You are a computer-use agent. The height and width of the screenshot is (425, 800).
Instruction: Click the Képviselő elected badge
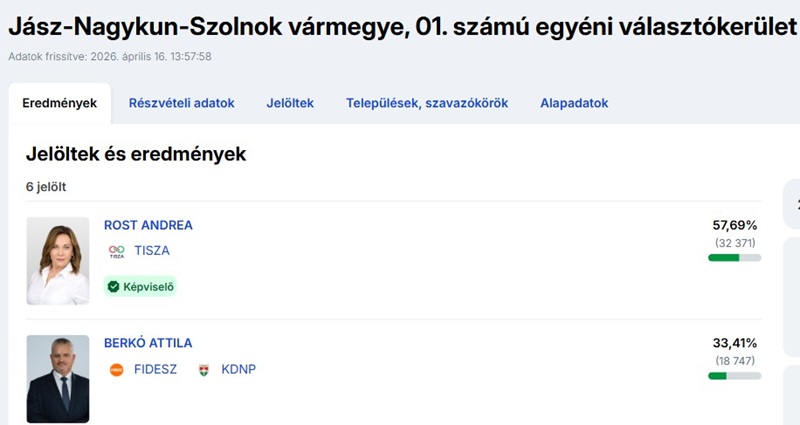[141, 287]
